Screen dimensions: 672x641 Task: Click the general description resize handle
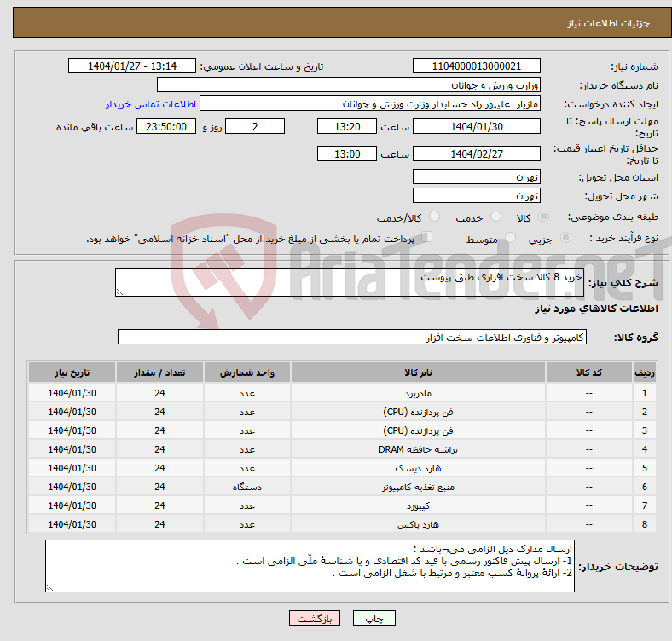point(119,292)
